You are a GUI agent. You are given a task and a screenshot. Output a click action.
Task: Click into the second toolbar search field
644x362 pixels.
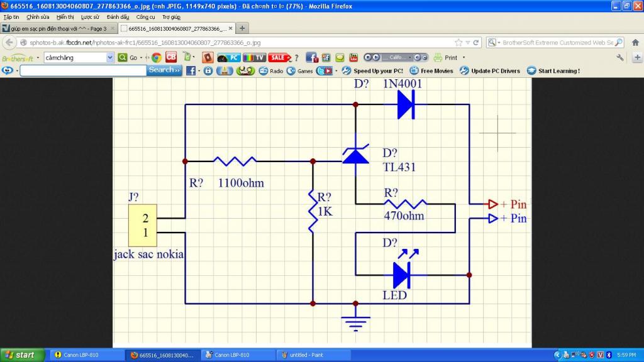click(83, 70)
